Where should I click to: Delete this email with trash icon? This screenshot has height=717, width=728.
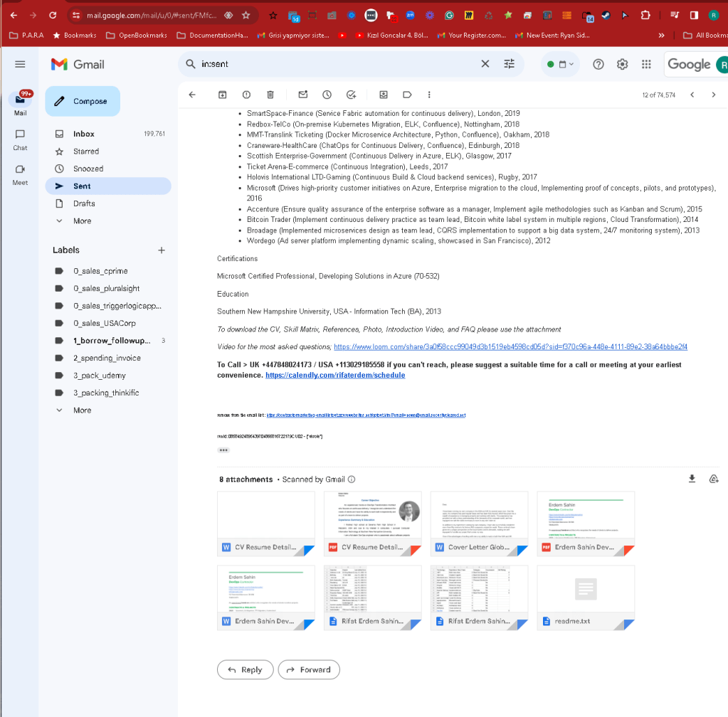click(270, 95)
